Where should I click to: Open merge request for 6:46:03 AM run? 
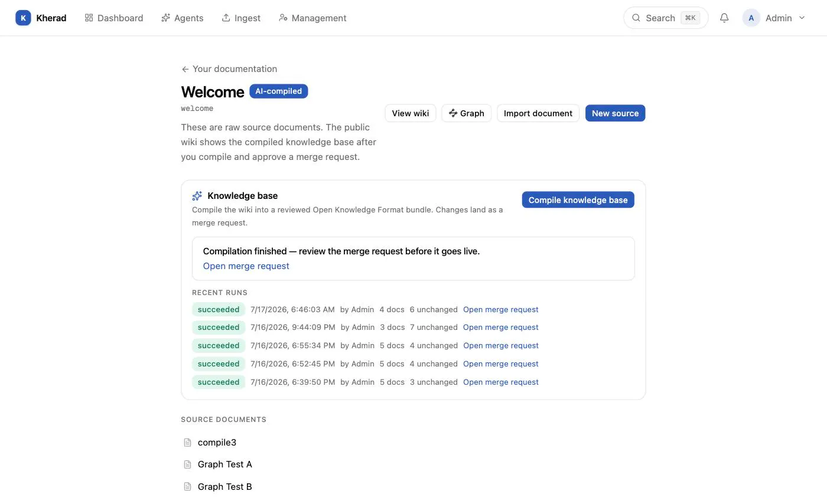coord(500,310)
